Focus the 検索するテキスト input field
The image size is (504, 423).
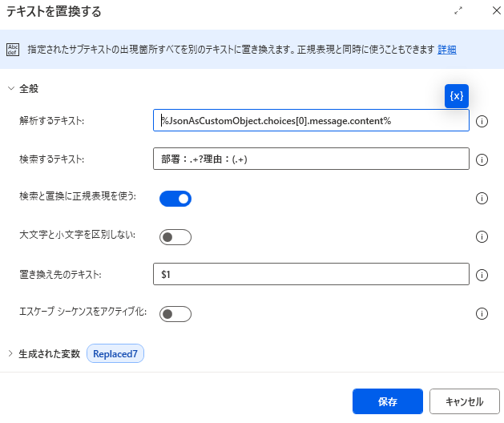click(311, 159)
